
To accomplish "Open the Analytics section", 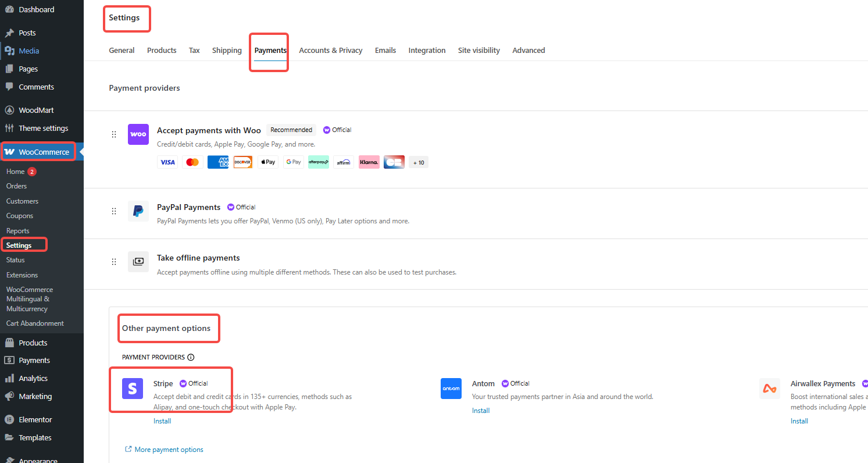I will [x=33, y=378].
